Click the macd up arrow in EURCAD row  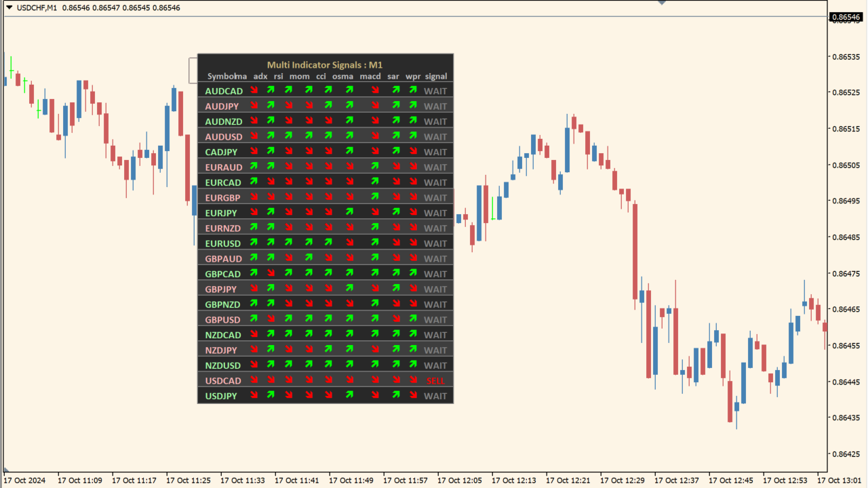coord(374,181)
